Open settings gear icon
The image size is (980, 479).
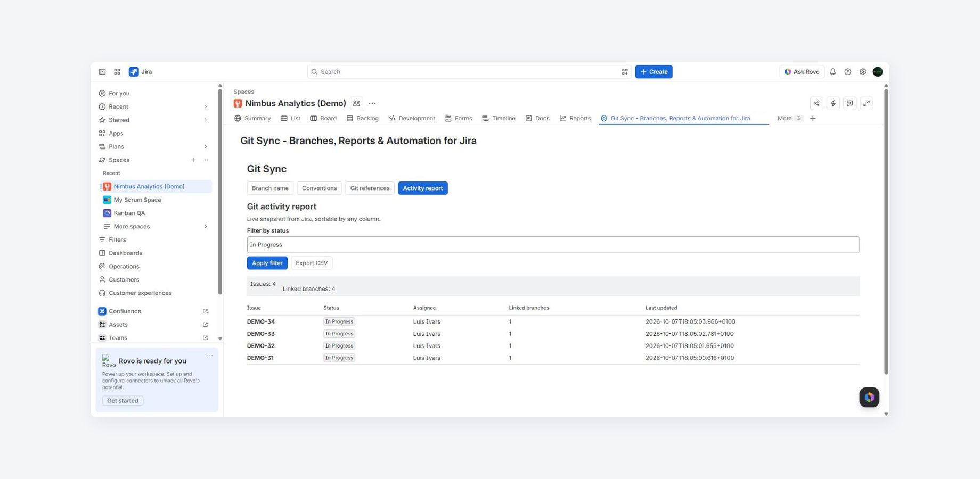pyautogui.click(x=862, y=72)
